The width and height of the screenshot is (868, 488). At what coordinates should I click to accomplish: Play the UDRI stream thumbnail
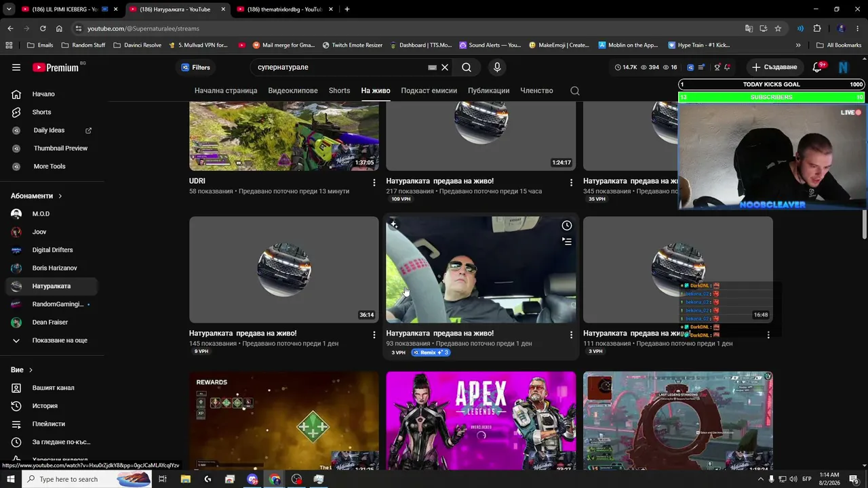click(284, 136)
